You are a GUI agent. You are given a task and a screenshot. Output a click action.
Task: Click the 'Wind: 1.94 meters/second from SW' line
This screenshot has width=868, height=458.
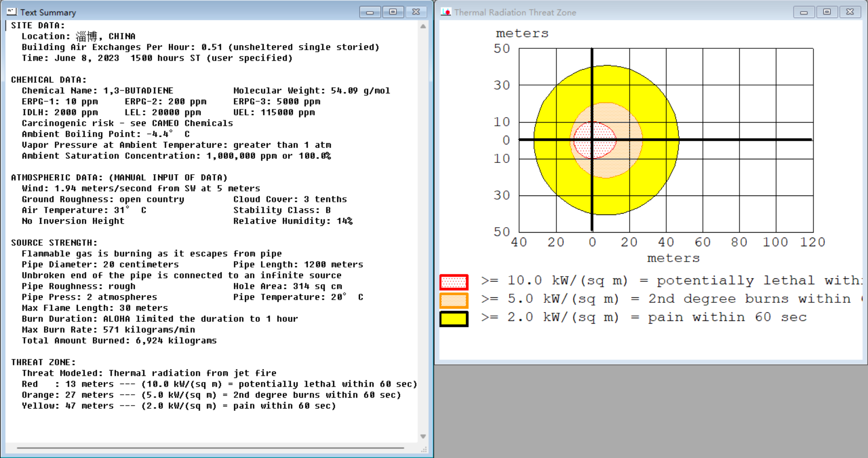click(x=141, y=188)
